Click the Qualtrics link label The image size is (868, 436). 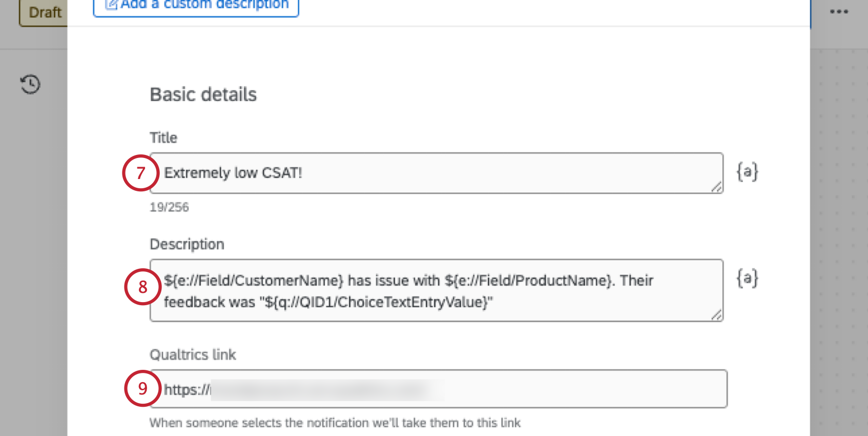point(193,355)
